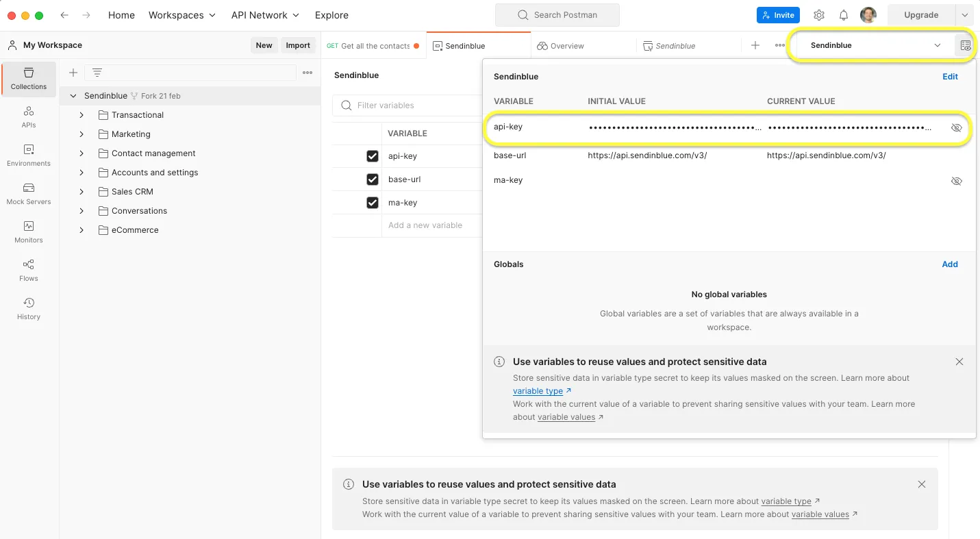Image resolution: width=980 pixels, height=539 pixels.
Task: Click Edit in the Sendinblue environment popup
Action: [950, 77]
